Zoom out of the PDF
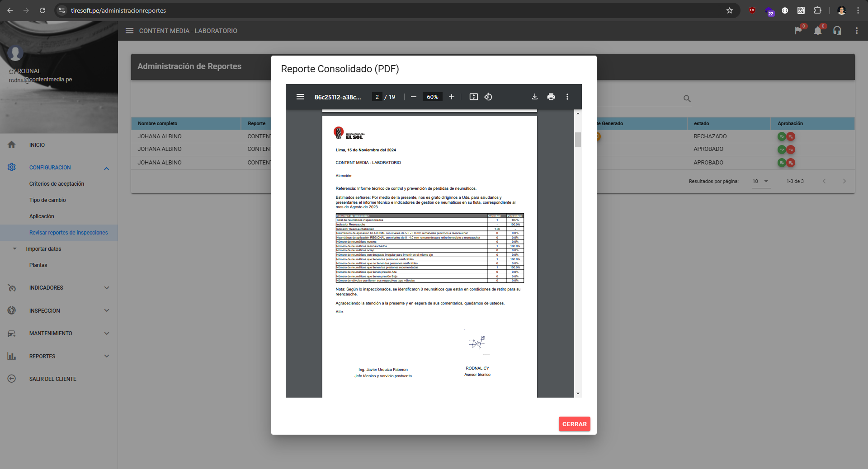This screenshot has height=469, width=868. coord(413,97)
